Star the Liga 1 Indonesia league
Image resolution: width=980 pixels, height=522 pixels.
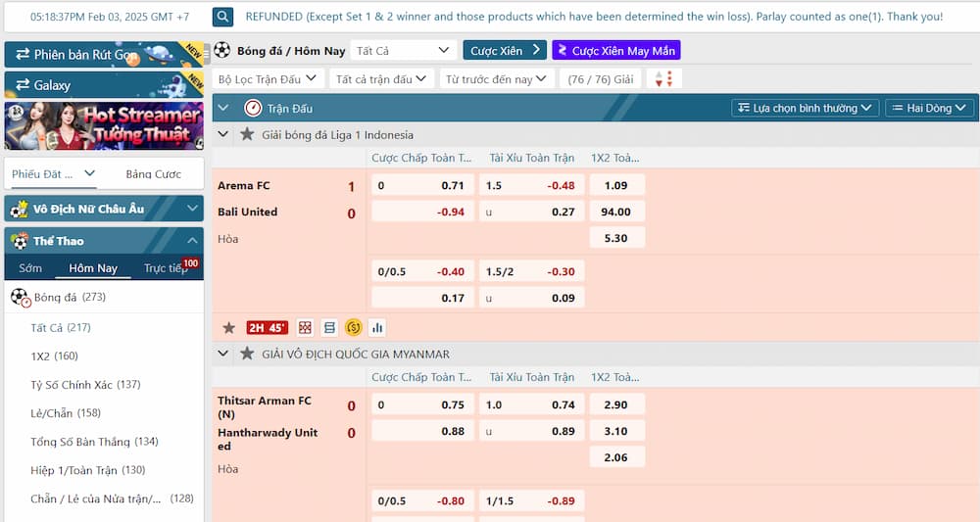click(247, 135)
